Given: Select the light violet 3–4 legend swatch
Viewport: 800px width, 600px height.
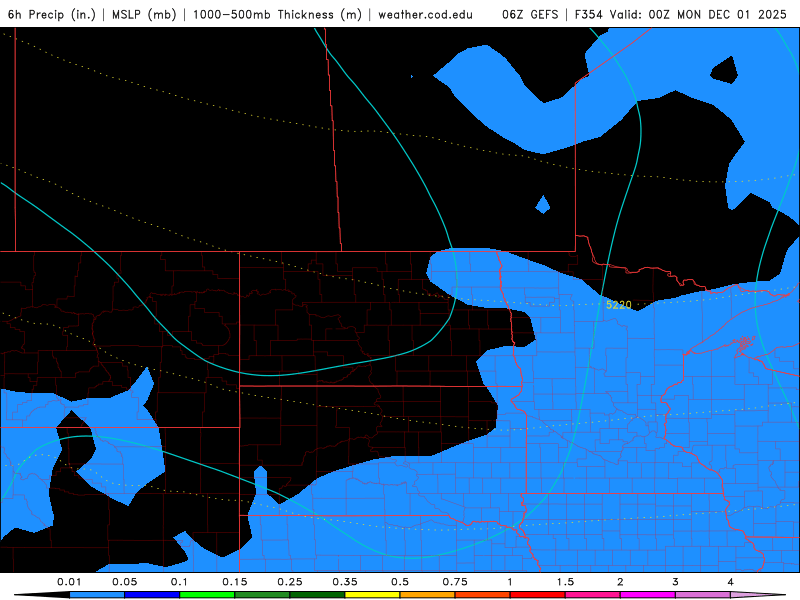Looking at the screenshot, I should point(703,595).
